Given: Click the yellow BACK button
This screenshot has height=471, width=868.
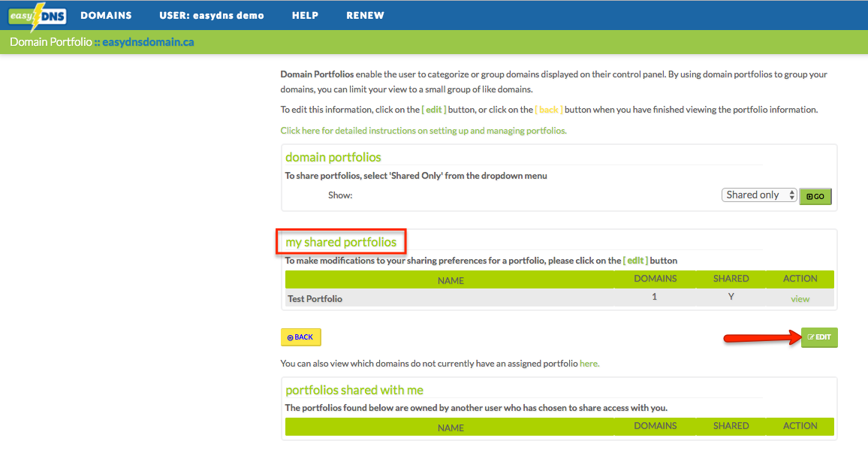Looking at the screenshot, I should point(300,337).
